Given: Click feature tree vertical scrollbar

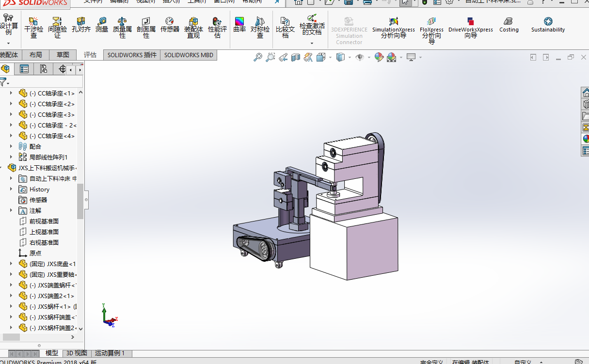Looking at the screenshot, I should coord(80,201).
